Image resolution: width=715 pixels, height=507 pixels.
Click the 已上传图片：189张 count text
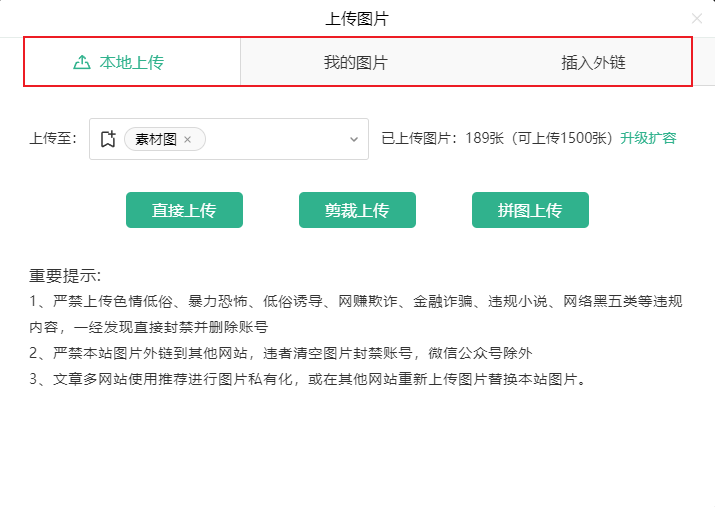click(443, 138)
